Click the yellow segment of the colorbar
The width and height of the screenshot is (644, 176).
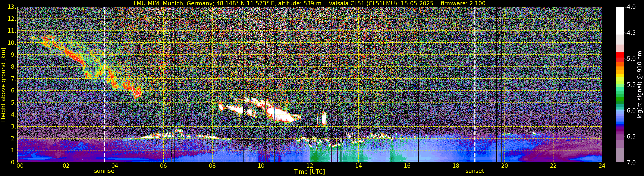[620, 76]
